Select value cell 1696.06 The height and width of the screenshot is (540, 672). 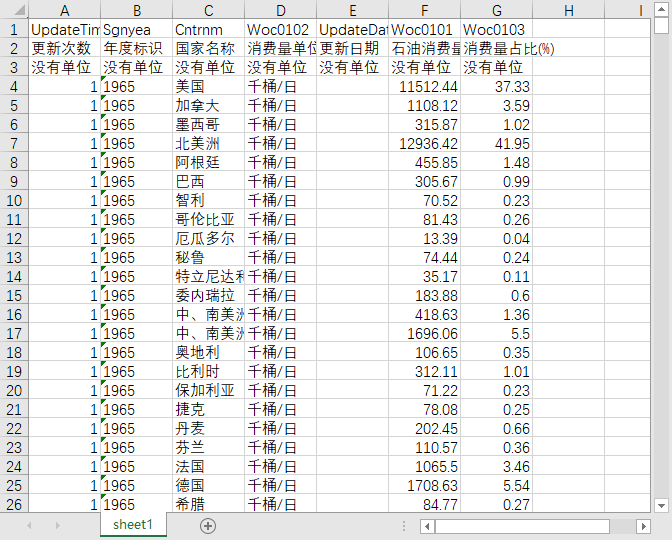(424, 333)
